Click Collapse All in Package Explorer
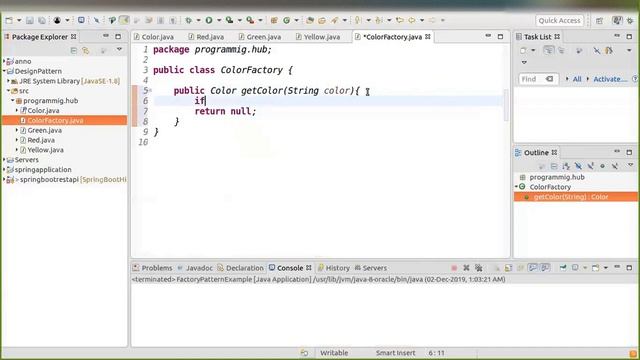The height and width of the screenshot is (360, 640). tap(73, 50)
